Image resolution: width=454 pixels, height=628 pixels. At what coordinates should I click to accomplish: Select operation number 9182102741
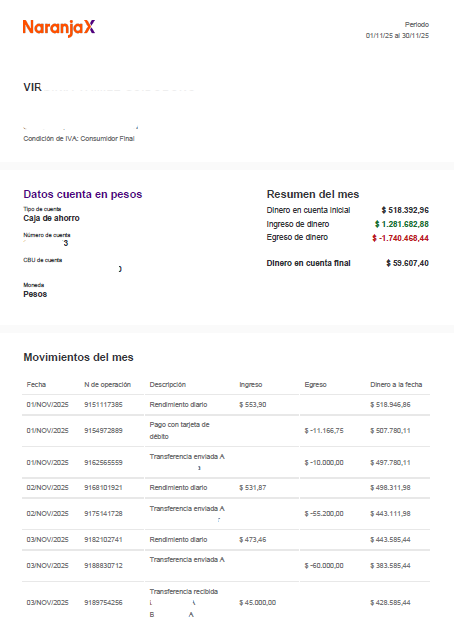(x=103, y=540)
